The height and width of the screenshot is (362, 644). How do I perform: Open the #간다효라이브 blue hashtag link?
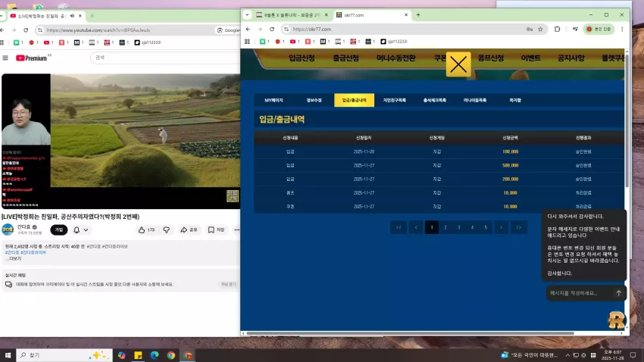pos(33,252)
